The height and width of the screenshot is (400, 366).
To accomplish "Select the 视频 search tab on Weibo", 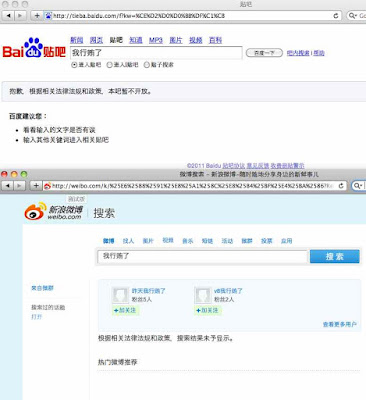I will coord(168,240).
